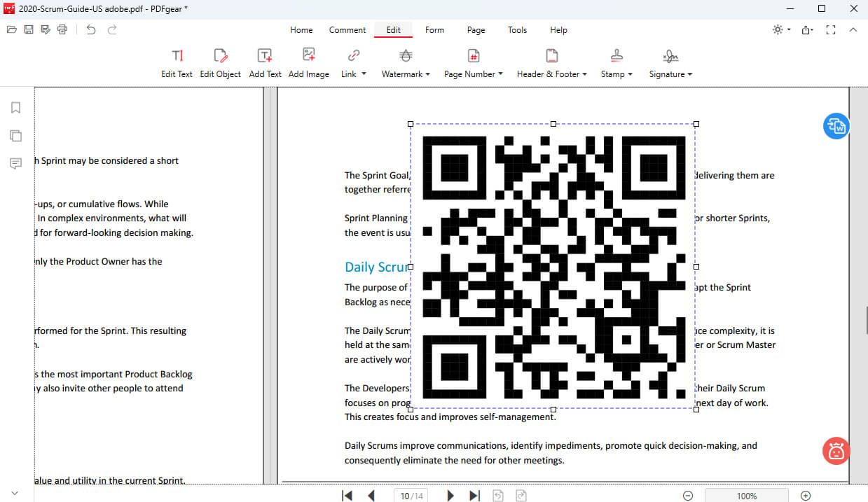Select the Edit Text tool

177,63
